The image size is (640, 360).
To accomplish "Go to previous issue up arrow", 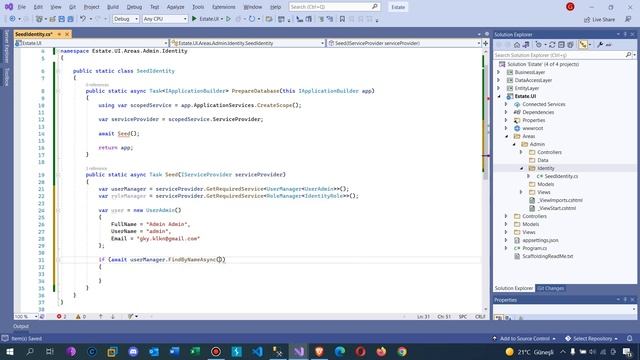I will click(x=101, y=316).
